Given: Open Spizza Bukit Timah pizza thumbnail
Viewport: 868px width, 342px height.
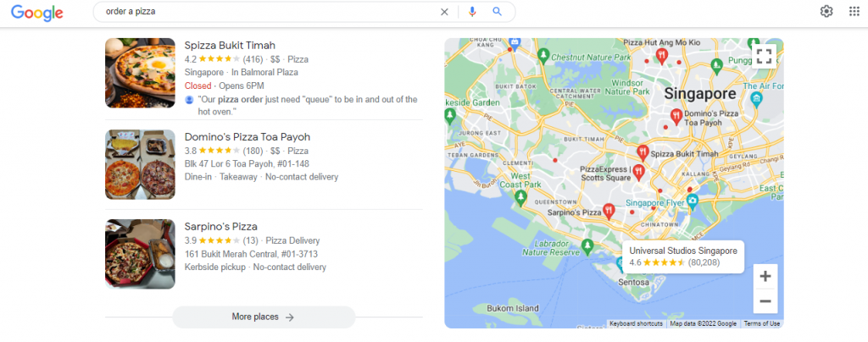Looking at the screenshot, I should (140, 73).
